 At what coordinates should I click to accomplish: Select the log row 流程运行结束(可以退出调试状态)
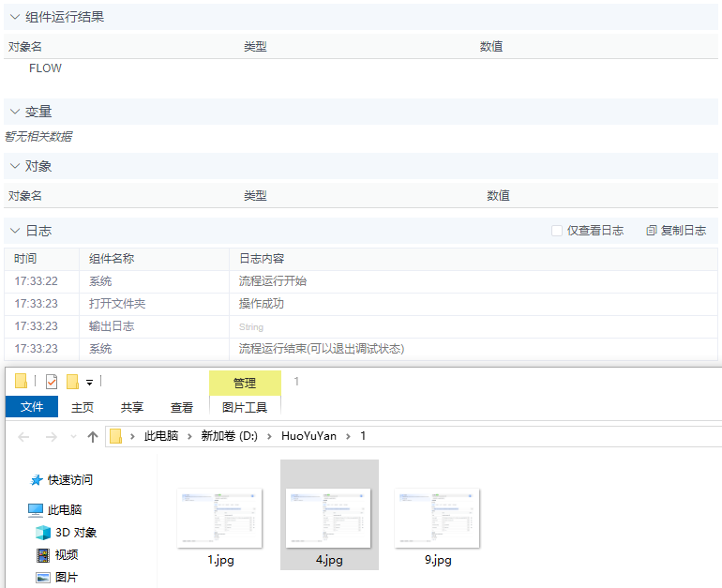(x=361, y=349)
